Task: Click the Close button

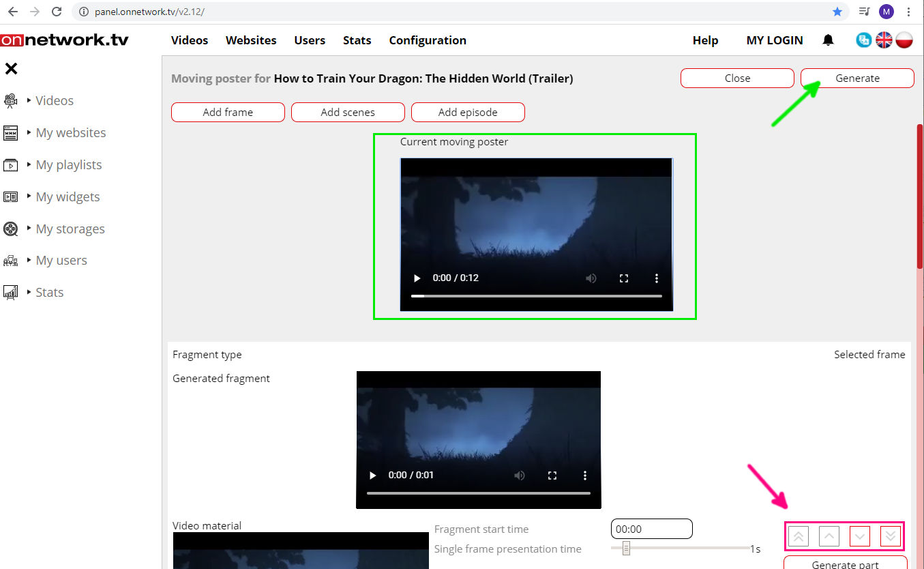Action: 737,78
